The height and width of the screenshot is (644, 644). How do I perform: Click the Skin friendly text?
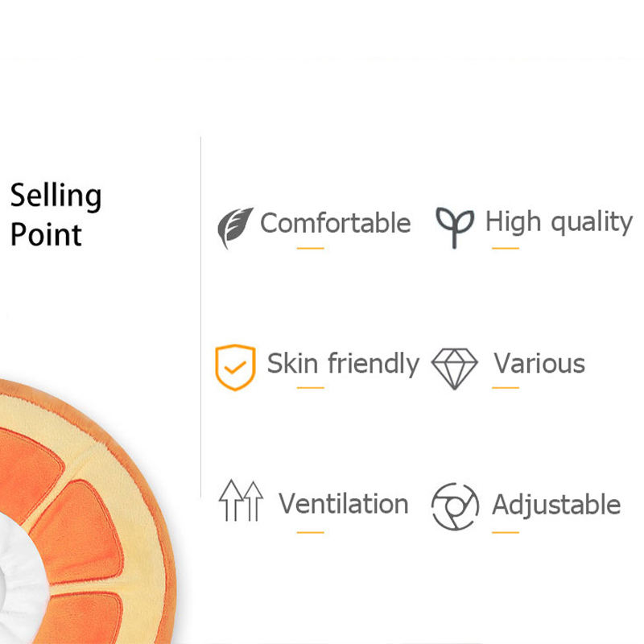[343, 364]
